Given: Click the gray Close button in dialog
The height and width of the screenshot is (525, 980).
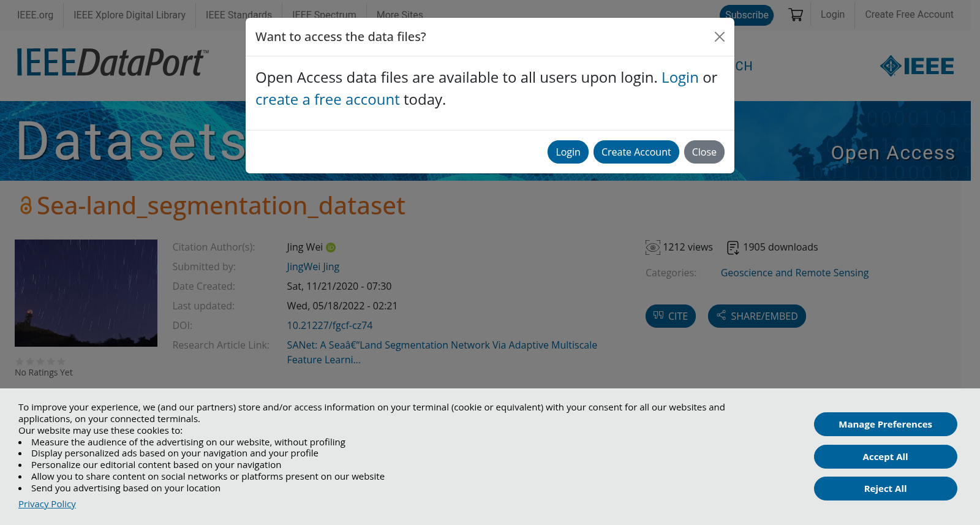Looking at the screenshot, I should tap(704, 152).
